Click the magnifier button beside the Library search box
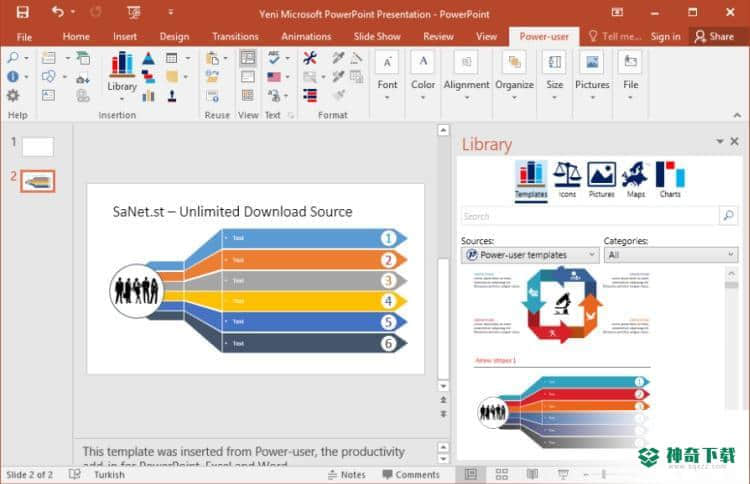The image size is (750, 484). click(728, 216)
